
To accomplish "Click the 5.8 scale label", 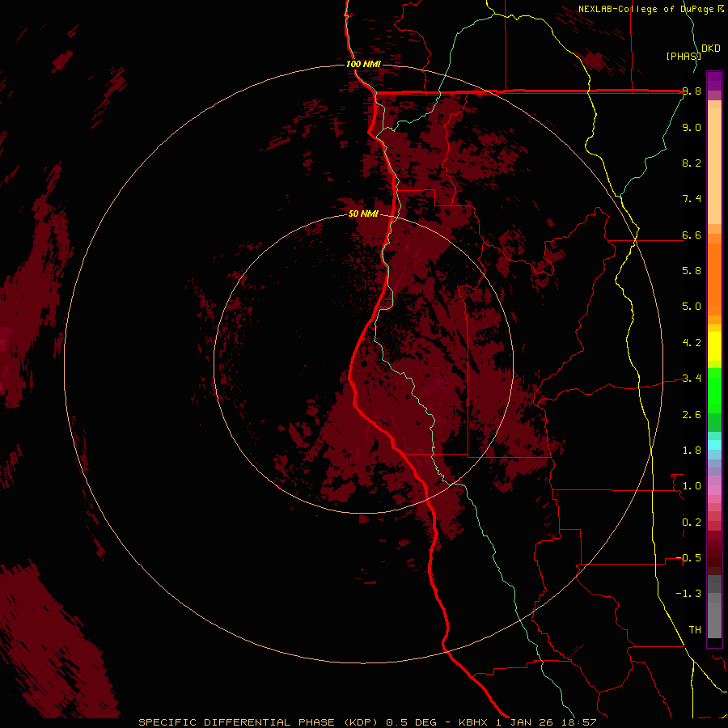I will point(692,271).
